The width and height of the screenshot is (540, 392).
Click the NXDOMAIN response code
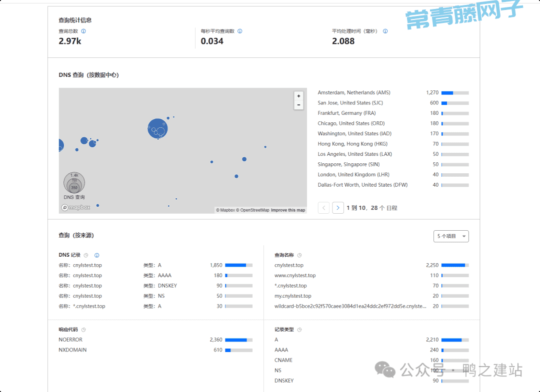pos(72,350)
